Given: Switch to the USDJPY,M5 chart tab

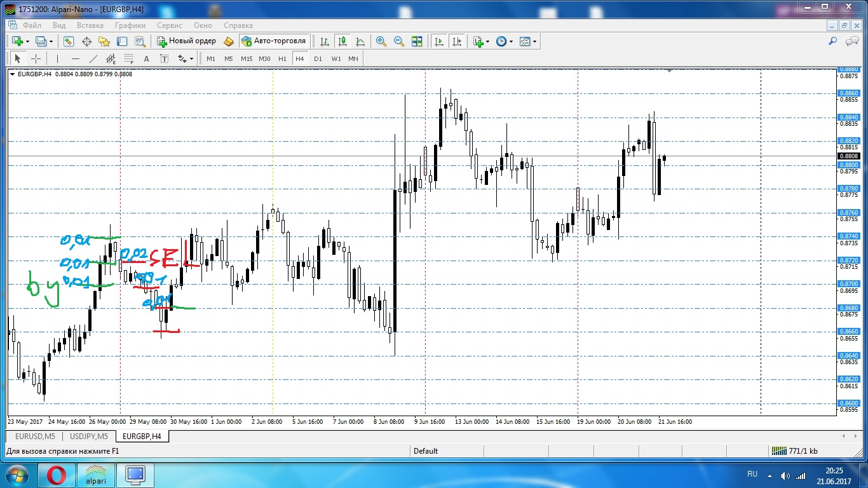Looking at the screenshot, I should (x=89, y=437).
